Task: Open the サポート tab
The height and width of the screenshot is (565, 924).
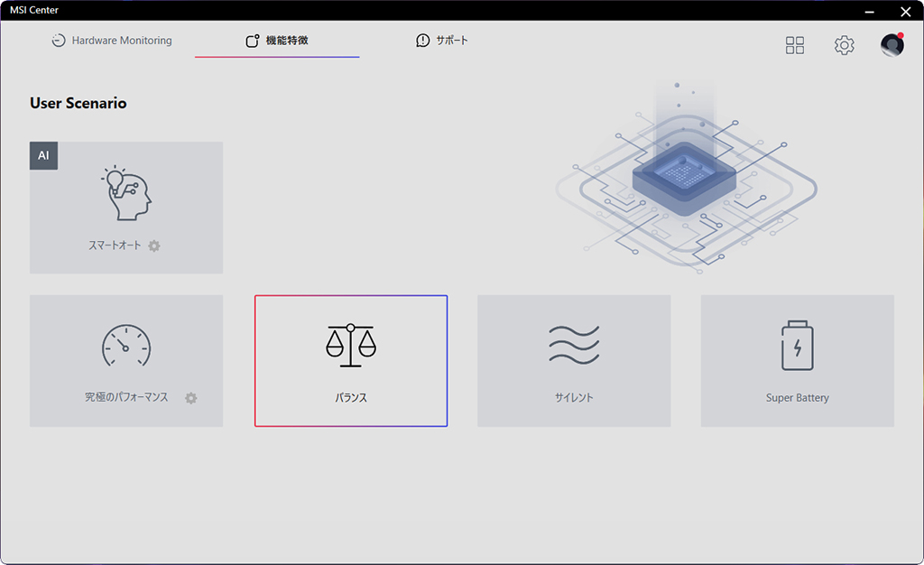Action: 442,41
